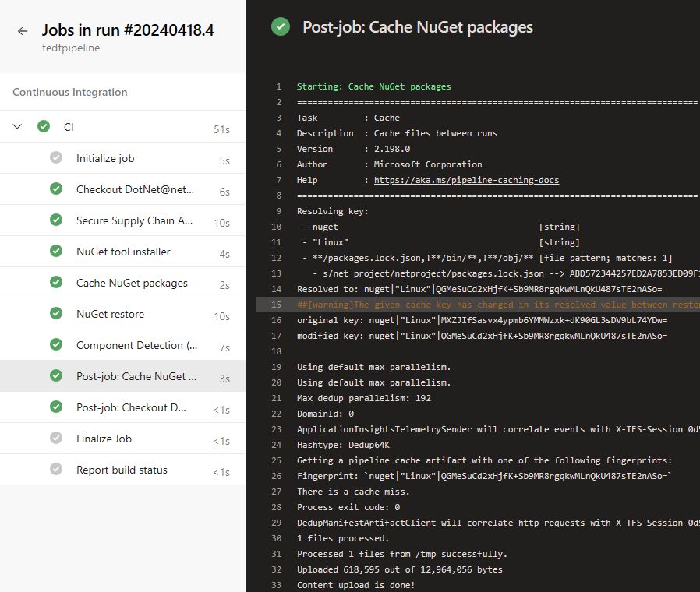Viewport: 700px width, 592px height.
Task: Open the Report build status step
Action: [122, 470]
